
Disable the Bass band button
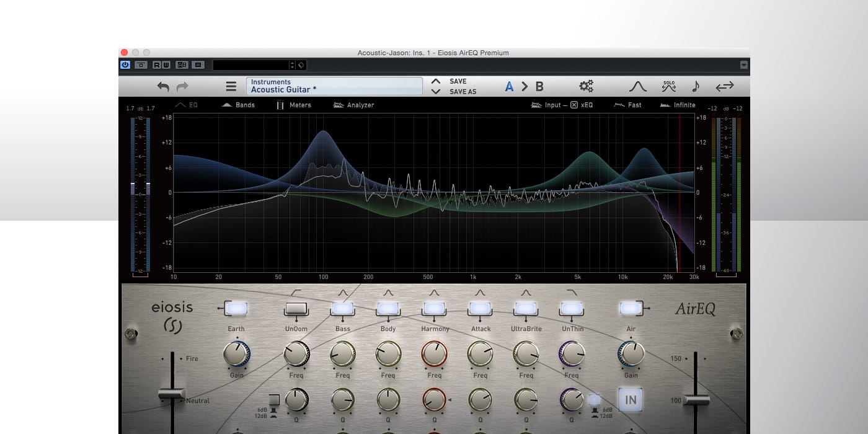pyautogui.click(x=343, y=308)
